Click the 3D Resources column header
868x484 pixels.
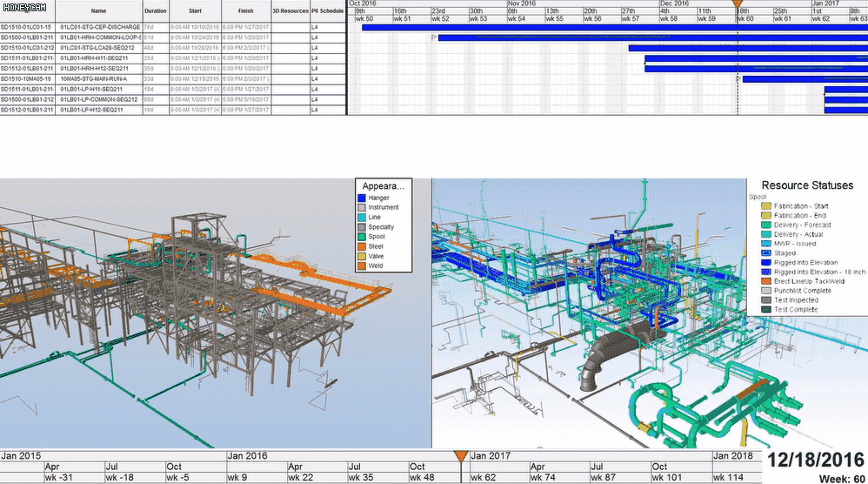pyautogui.click(x=290, y=10)
